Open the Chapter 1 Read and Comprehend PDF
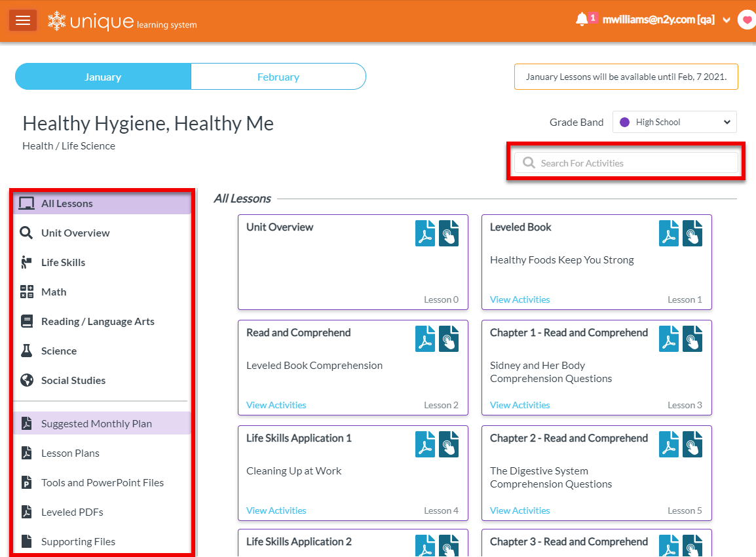Image resolution: width=756 pixels, height=557 pixels. click(x=669, y=339)
